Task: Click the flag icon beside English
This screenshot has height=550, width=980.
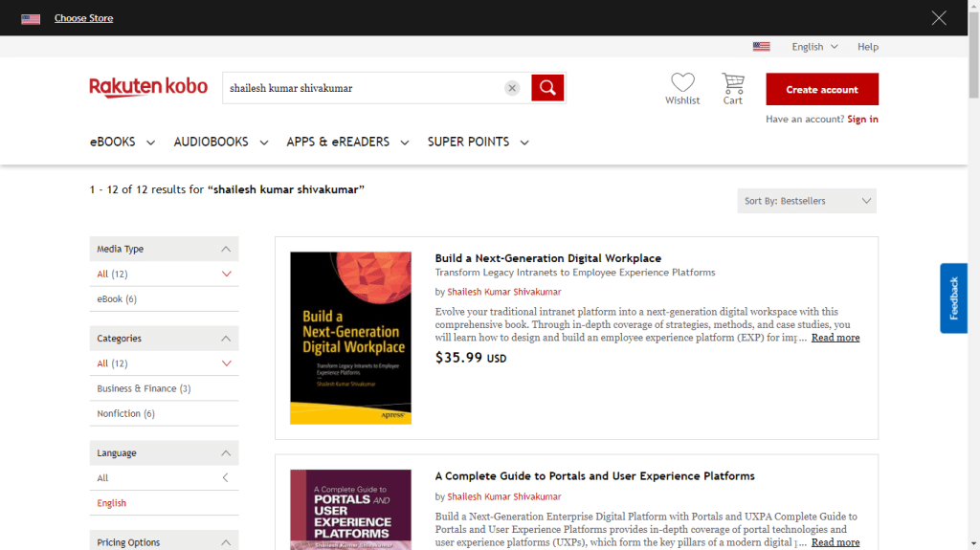Action: tap(761, 47)
